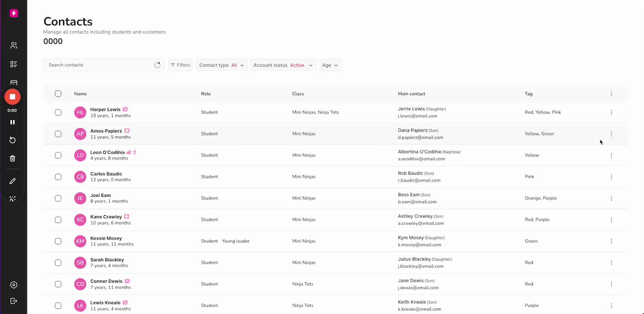This screenshot has height=314, width=644.
Task: Check the box for Harper Lewis
Action: (x=58, y=113)
